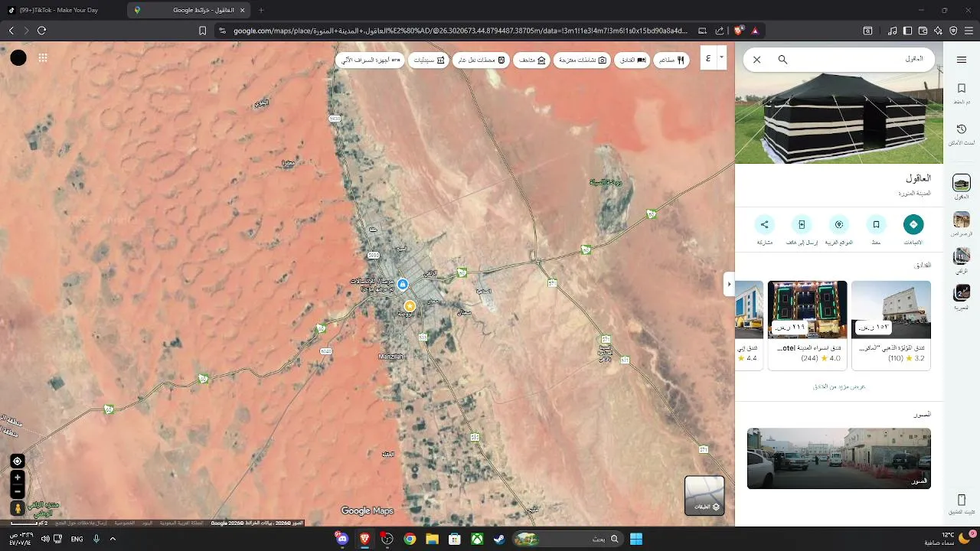Open the black tent header photo
980x551 pixels.
pos(839,119)
